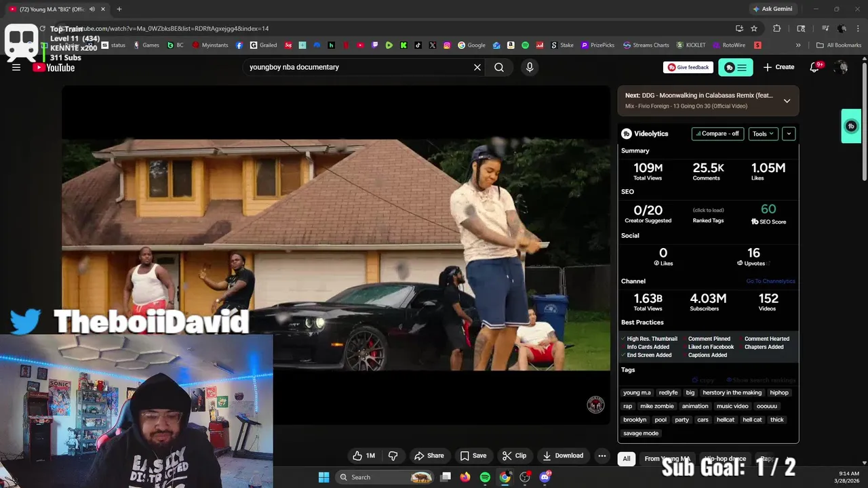
Task: Go to the YouTube home logo
Action: pyautogui.click(x=54, y=67)
